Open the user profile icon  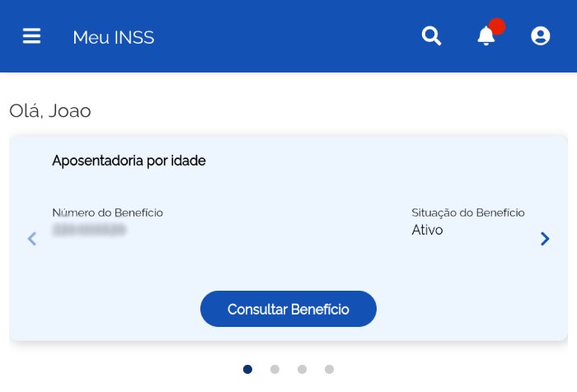point(541,36)
